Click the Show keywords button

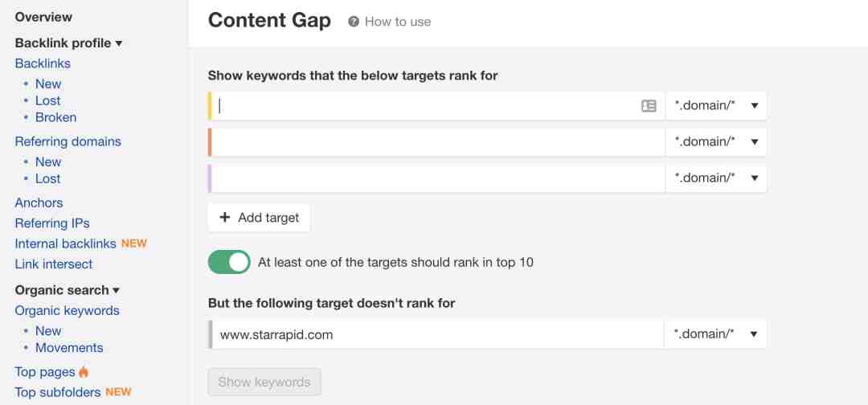point(264,382)
